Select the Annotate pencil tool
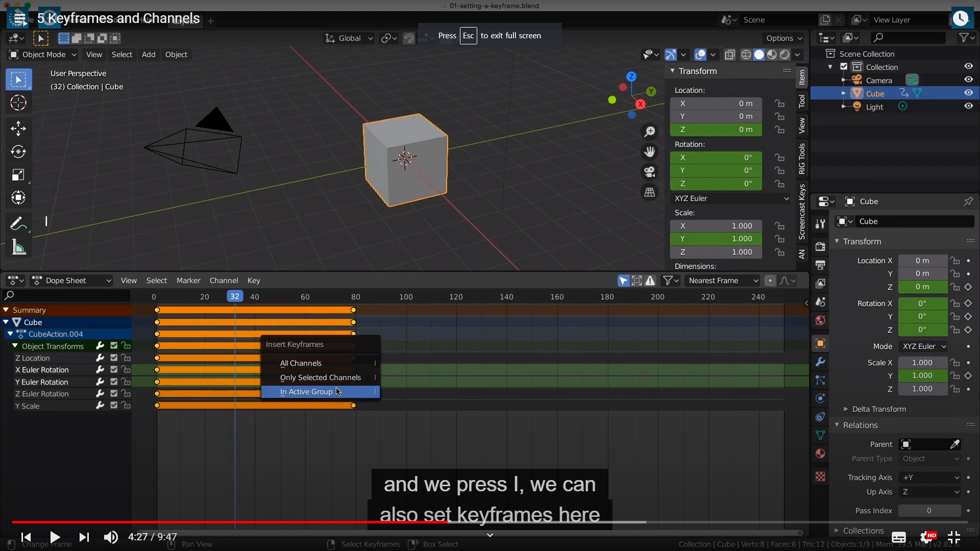This screenshot has width=980, height=551. 17,223
